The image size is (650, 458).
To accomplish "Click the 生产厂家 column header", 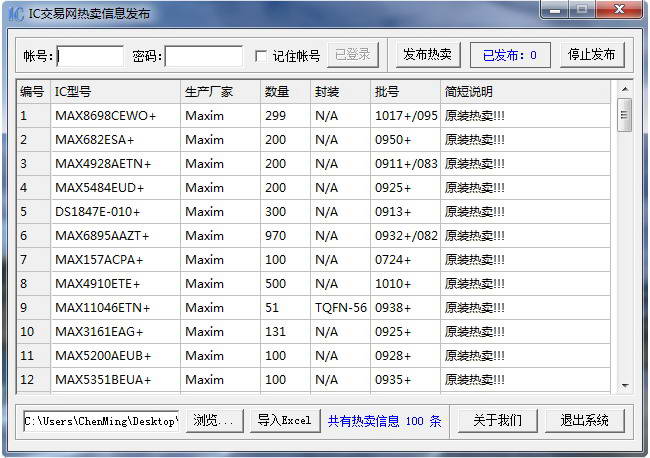I will [x=221, y=92].
